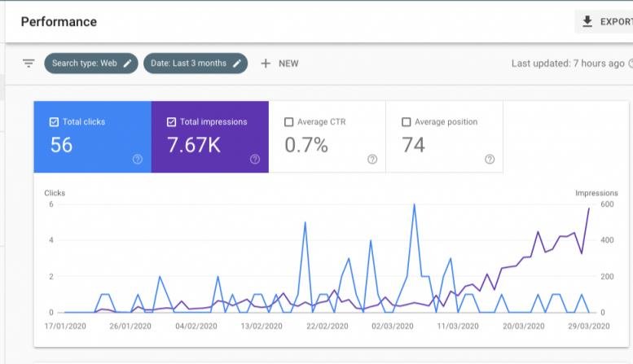
Task: Enable the Average CTR checkbox
Action: tap(288, 122)
